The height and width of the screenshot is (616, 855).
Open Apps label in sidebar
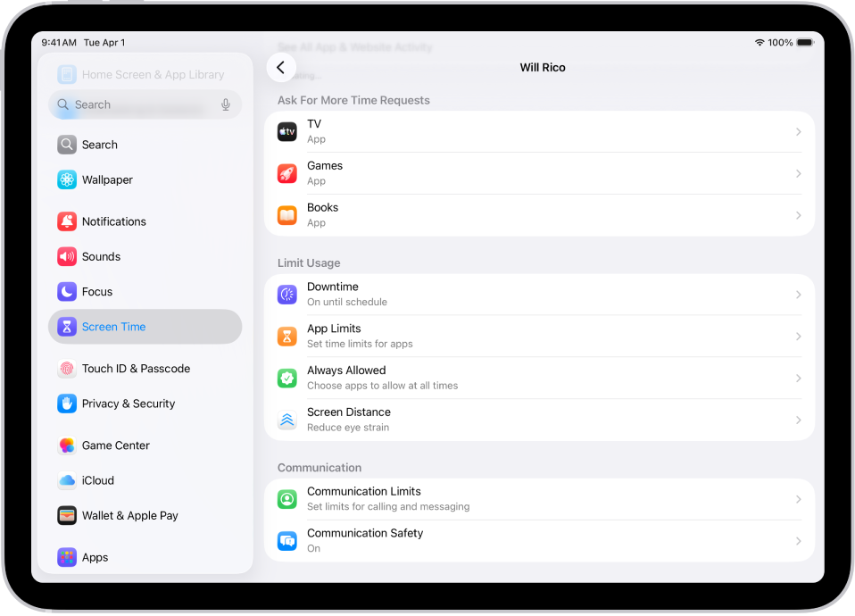tap(95, 558)
